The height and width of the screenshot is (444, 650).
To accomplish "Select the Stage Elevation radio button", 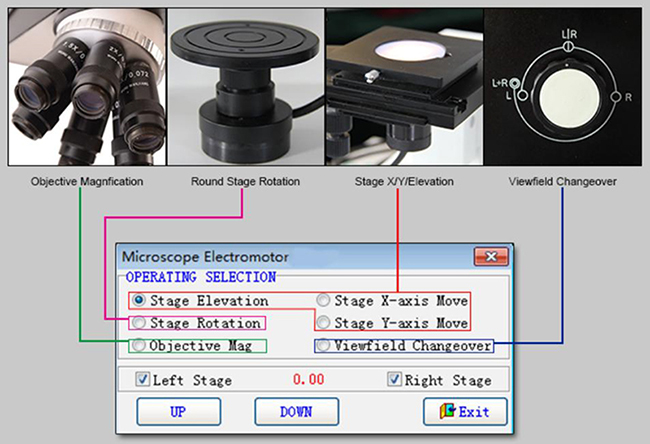I will pos(139,300).
